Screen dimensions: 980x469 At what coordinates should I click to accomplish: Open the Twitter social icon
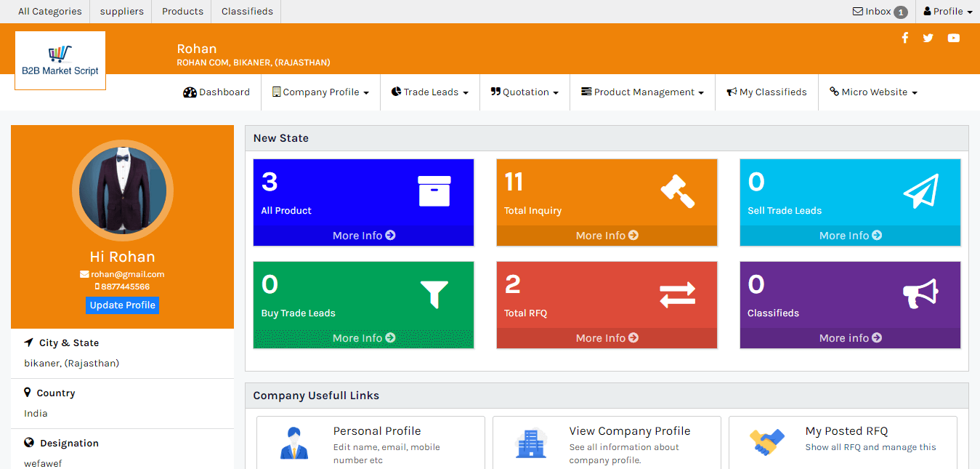click(x=928, y=38)
